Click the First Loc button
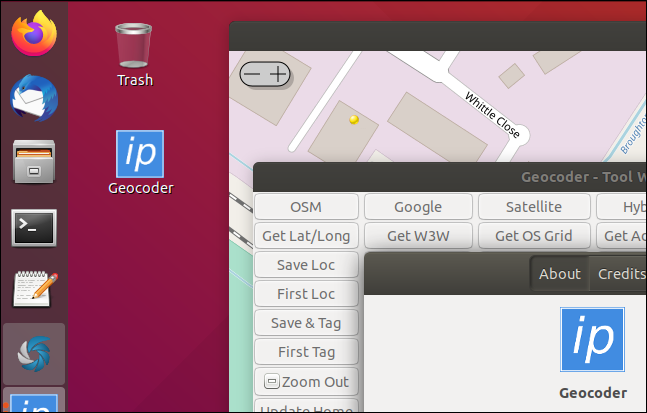 [306, 294]
